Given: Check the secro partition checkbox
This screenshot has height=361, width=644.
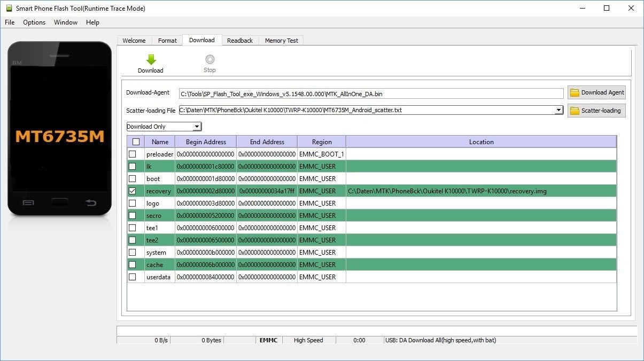Looking at the screenshot, I should coord(133,215).
